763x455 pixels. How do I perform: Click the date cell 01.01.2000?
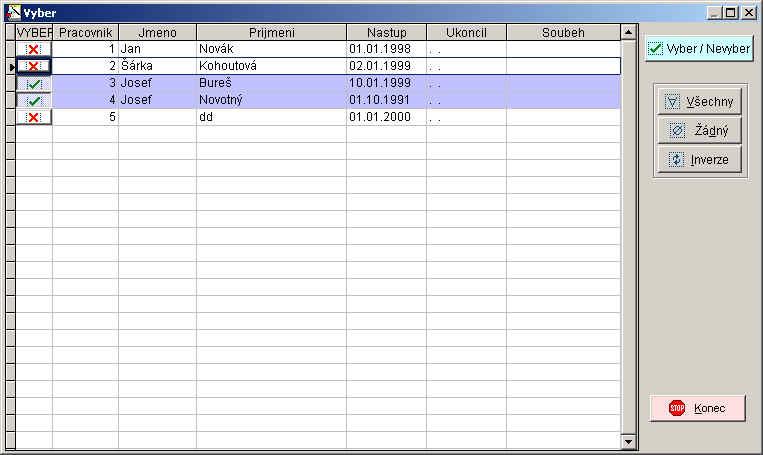(386, 117)
